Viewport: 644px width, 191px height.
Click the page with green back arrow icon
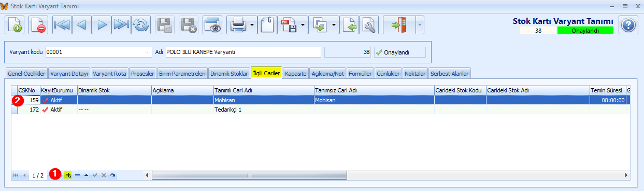tap(349, 25)
